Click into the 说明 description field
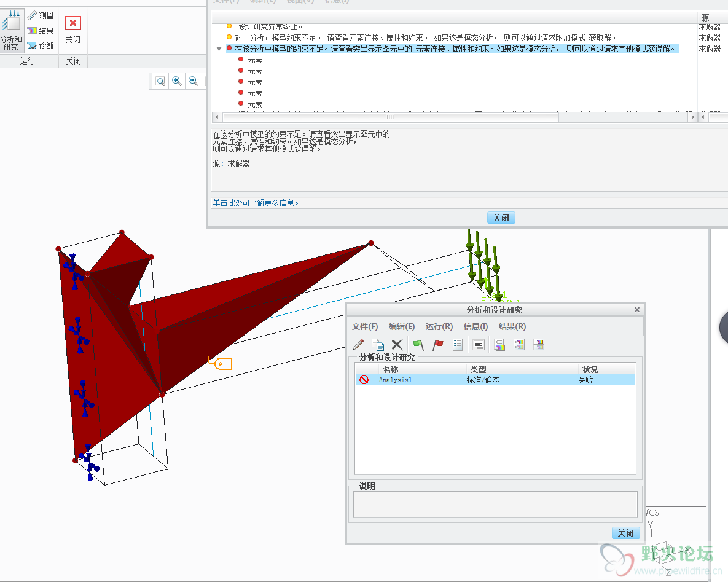The image size is (728, 582). (x=495, y=505)
